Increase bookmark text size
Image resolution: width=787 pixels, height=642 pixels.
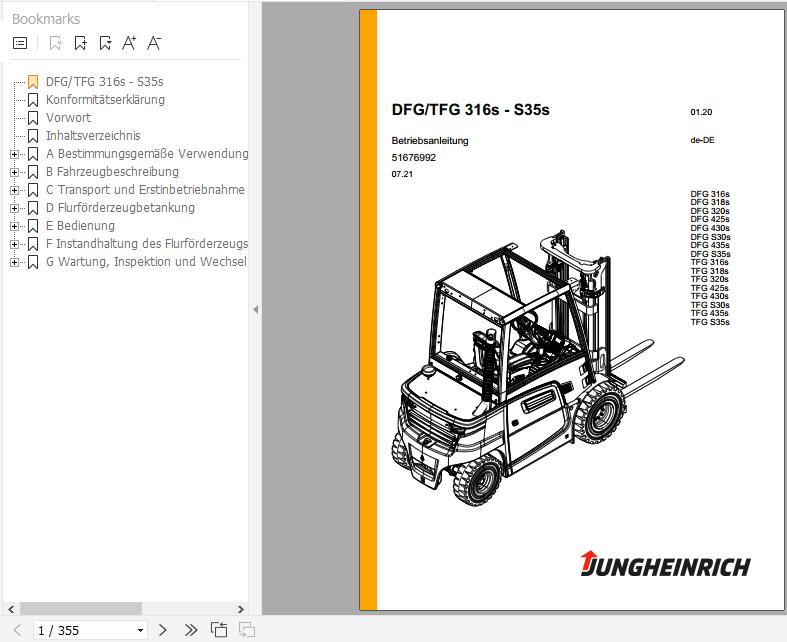point(129,43)
